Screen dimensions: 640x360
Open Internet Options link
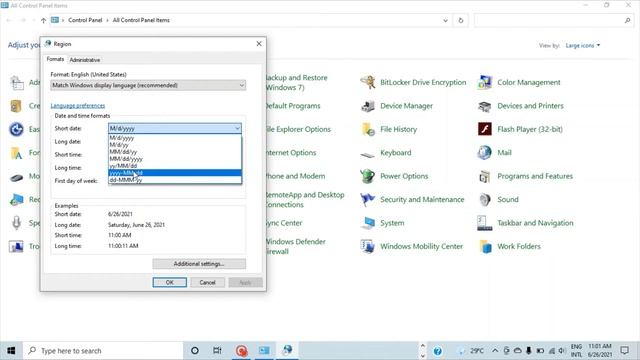pos(291,153)
